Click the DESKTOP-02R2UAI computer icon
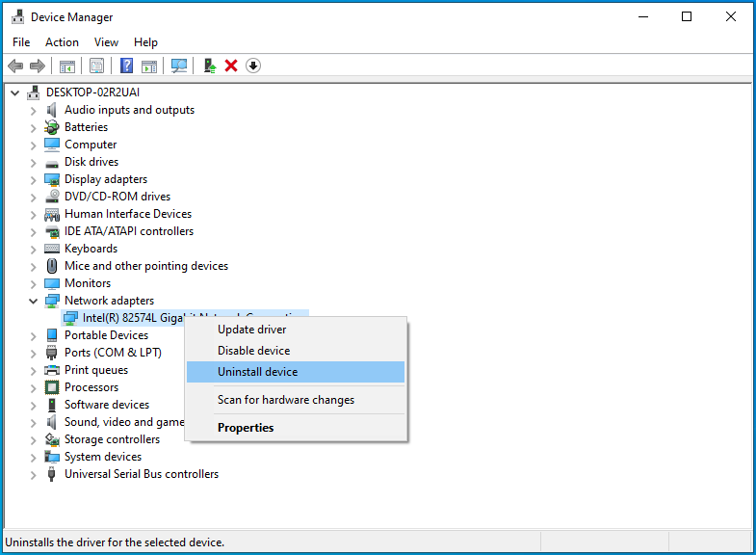 [x=34, y=92]
